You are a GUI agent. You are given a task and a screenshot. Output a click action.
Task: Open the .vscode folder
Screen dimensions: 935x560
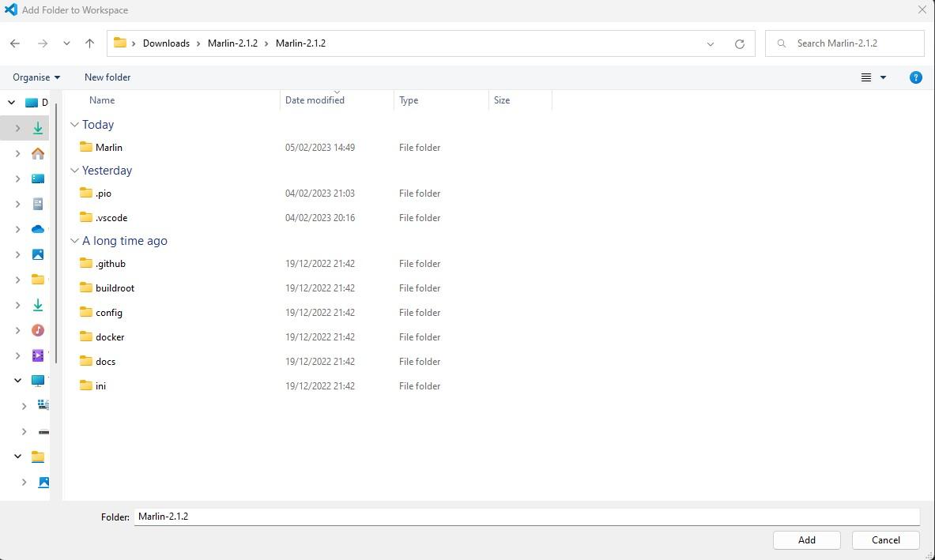pos(111,217)
